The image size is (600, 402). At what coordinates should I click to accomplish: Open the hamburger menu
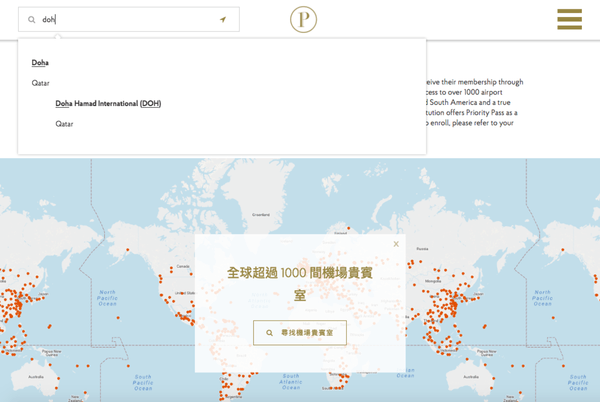569,20
